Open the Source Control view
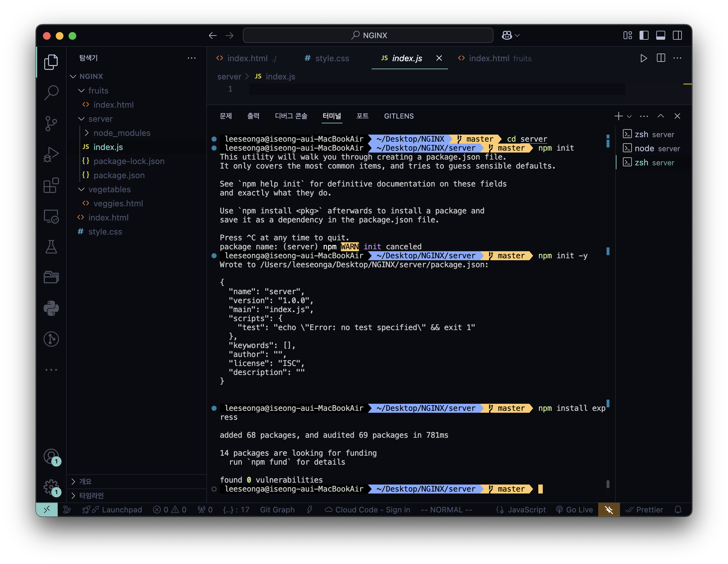The width and height of the screenshot is (728, 564). pos(51,124)
